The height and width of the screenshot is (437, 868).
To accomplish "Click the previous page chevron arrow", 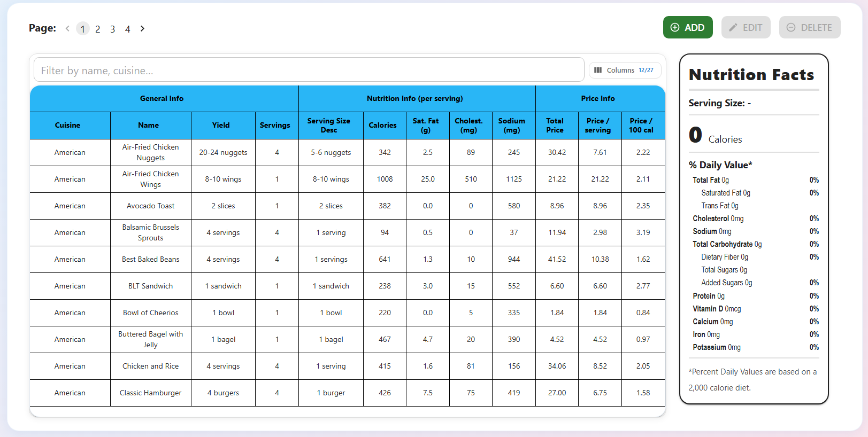I will [x=67, y=28].
